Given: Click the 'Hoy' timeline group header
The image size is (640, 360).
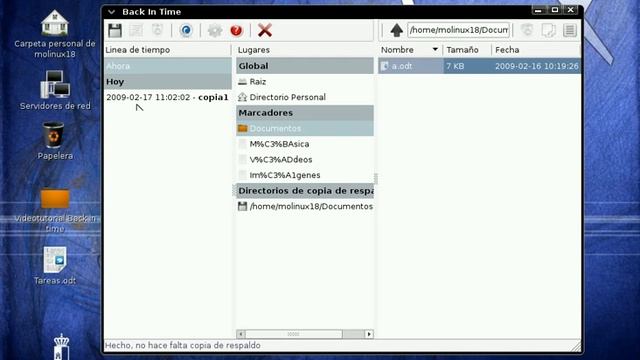Looking at the screenshot, I should (x=168, y=82).
